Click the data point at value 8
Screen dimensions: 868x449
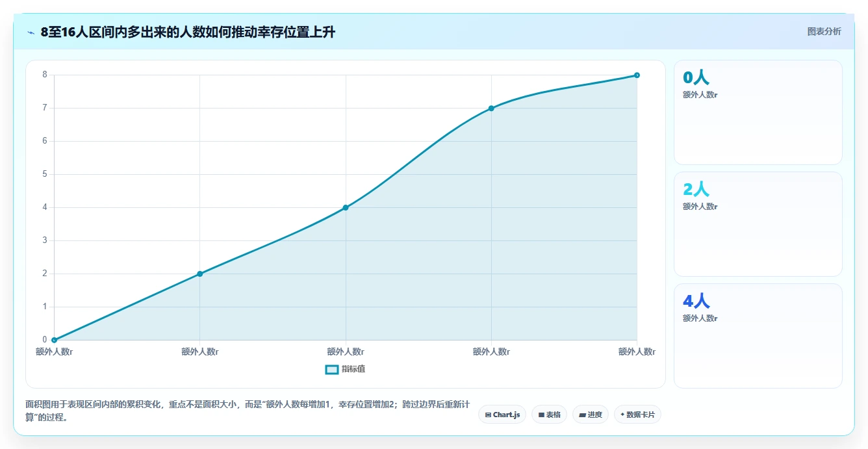[637, 75]
